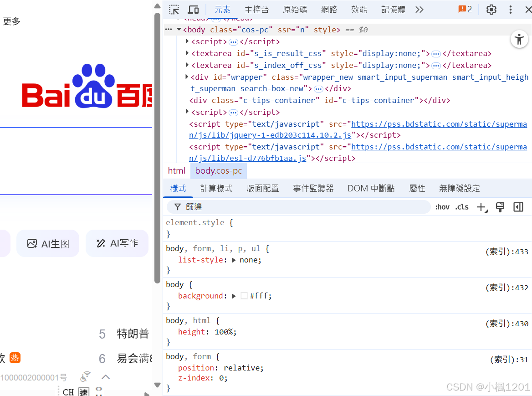Screen dimensions: 532x396
Task: Open source link (索引):31
Action: 509,360
